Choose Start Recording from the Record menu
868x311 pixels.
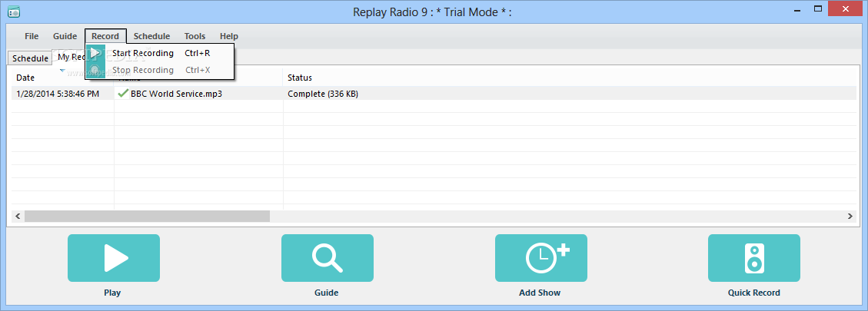point(160,53)
